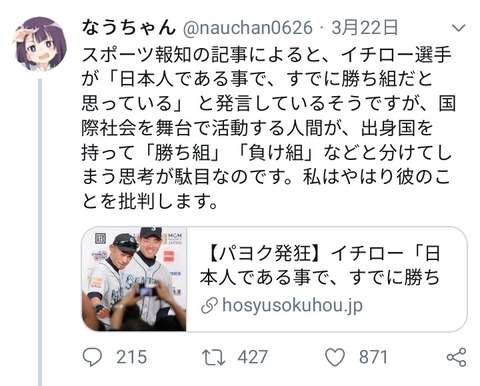Click the reply speech bubble icon

click(x=92, y=357)
